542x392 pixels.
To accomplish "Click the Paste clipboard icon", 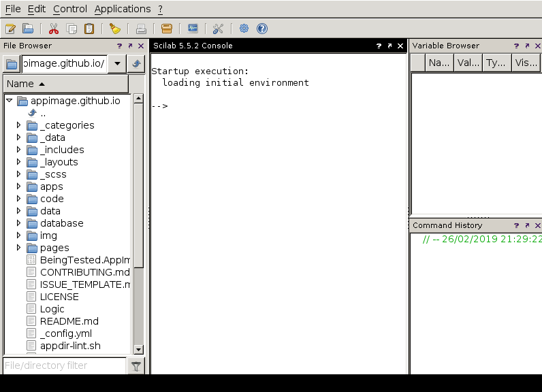I will [89, 29].
